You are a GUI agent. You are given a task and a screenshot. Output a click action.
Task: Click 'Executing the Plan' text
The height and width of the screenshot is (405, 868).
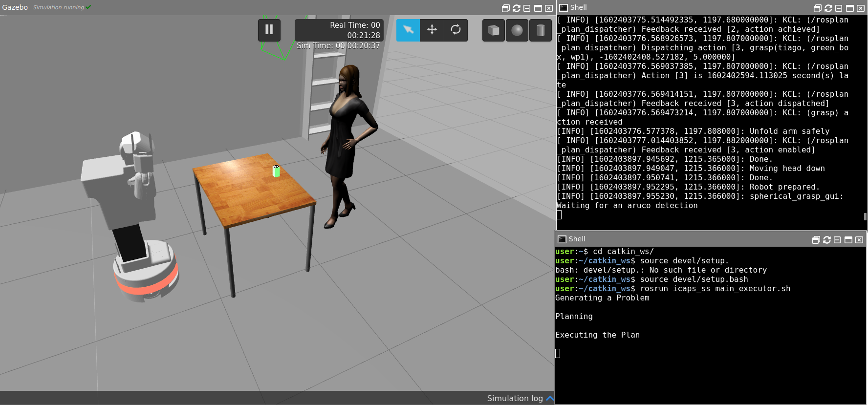click(x=597, y=335)
